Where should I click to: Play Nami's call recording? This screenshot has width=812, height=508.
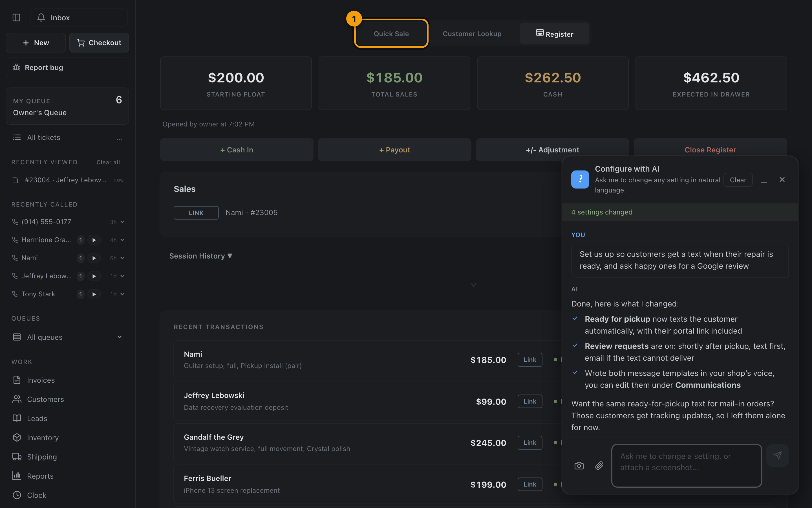pos(94,258)
